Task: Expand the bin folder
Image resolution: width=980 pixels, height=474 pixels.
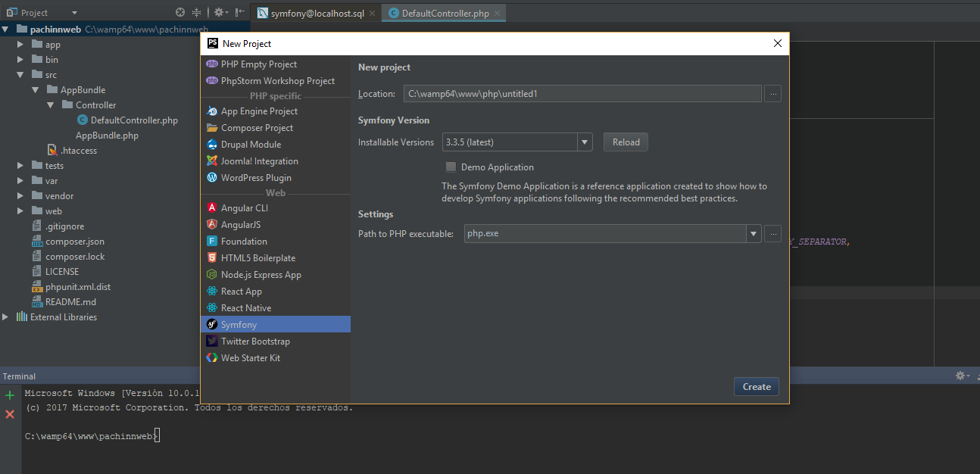Action: click(20, 60)
